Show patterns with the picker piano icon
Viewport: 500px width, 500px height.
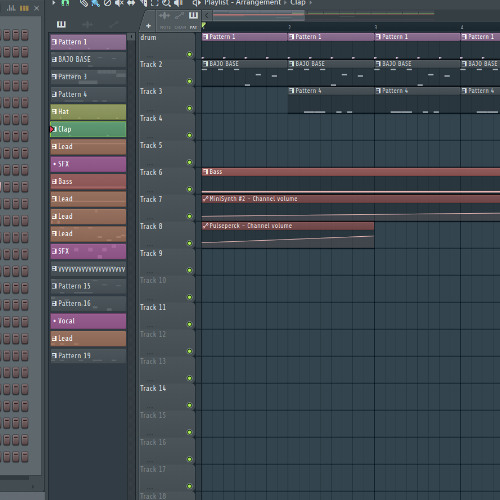[x=61, y=24]
